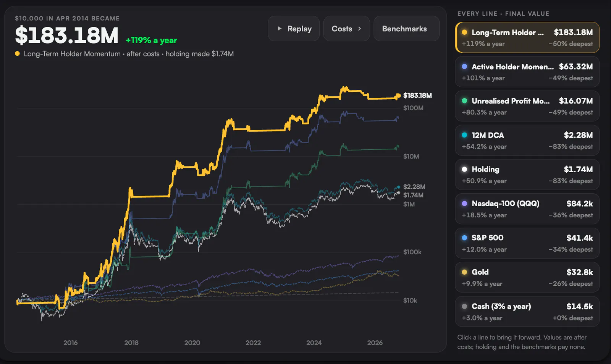Click the Replay play triangle icon
The height and width of the screenshot is (364, 611).
280,29
